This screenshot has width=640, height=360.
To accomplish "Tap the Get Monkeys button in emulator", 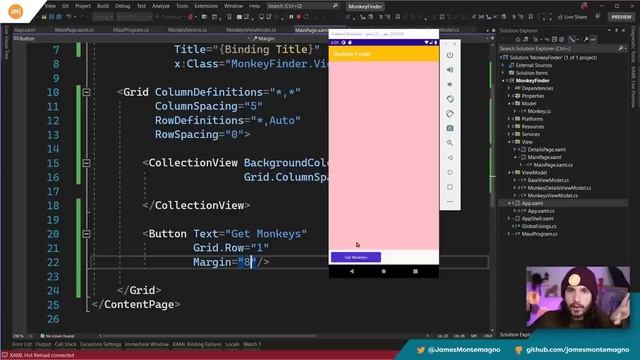I will (356, 257).
